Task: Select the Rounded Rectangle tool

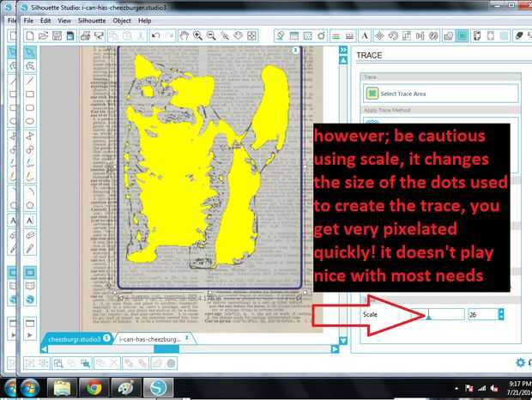Action: pos(30,107)
